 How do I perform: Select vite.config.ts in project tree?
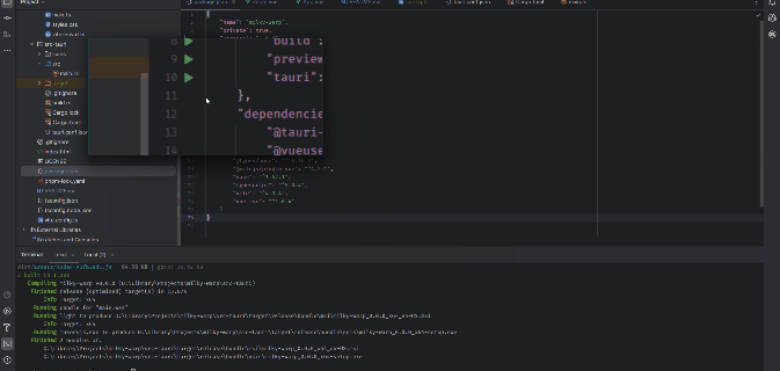[58, 220]
